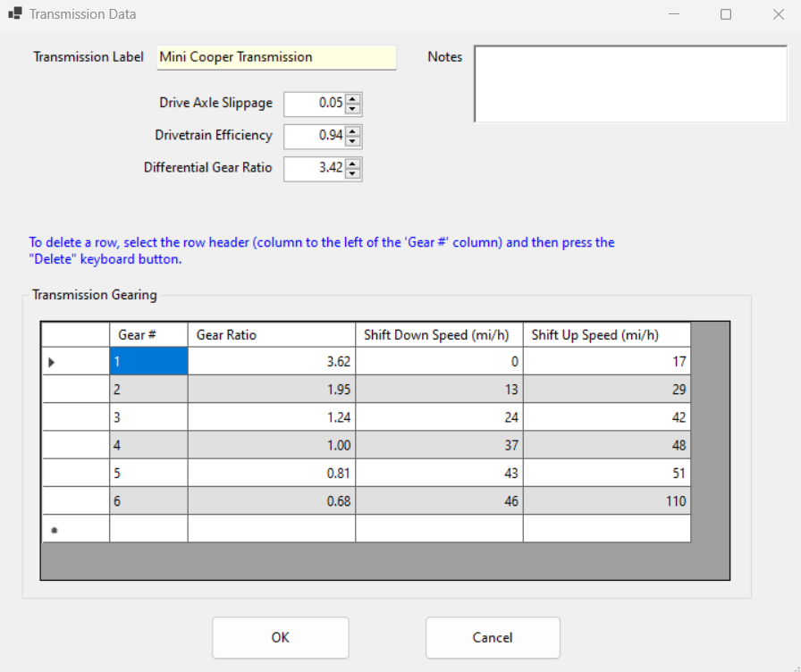Select gear ratio cell 3.62
This screenshot has width=801, height=672.
tap(271, 362)
